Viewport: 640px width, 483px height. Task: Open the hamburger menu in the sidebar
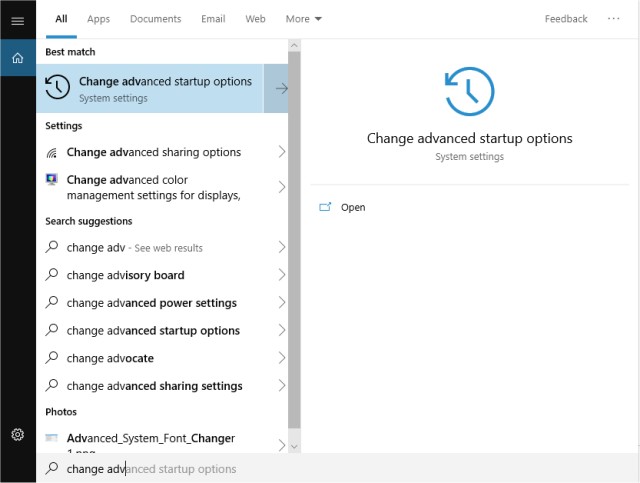18,20
